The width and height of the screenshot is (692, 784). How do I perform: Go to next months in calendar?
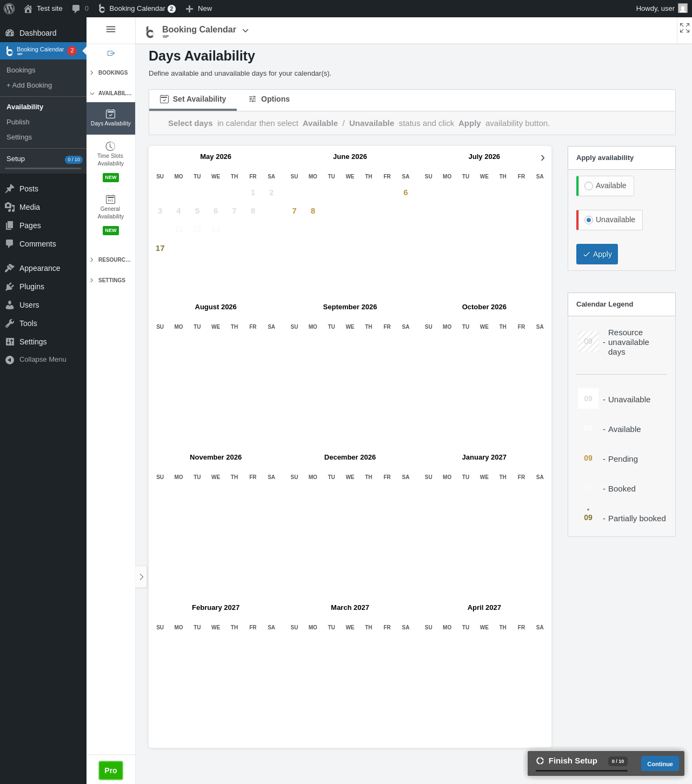pyautogui.click(x=542, y=158)
